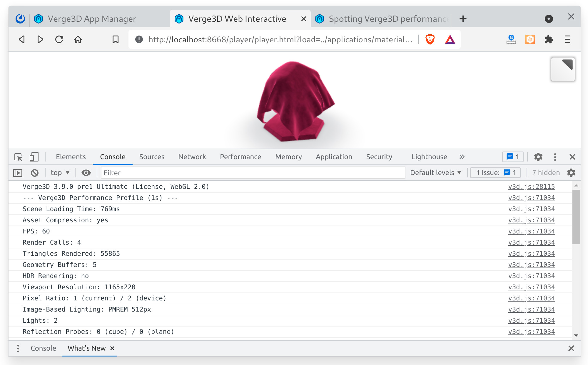Viewport: 588px width, 365px height.
Task: Close the What's New drawer tab
Action: pos(112,348)
